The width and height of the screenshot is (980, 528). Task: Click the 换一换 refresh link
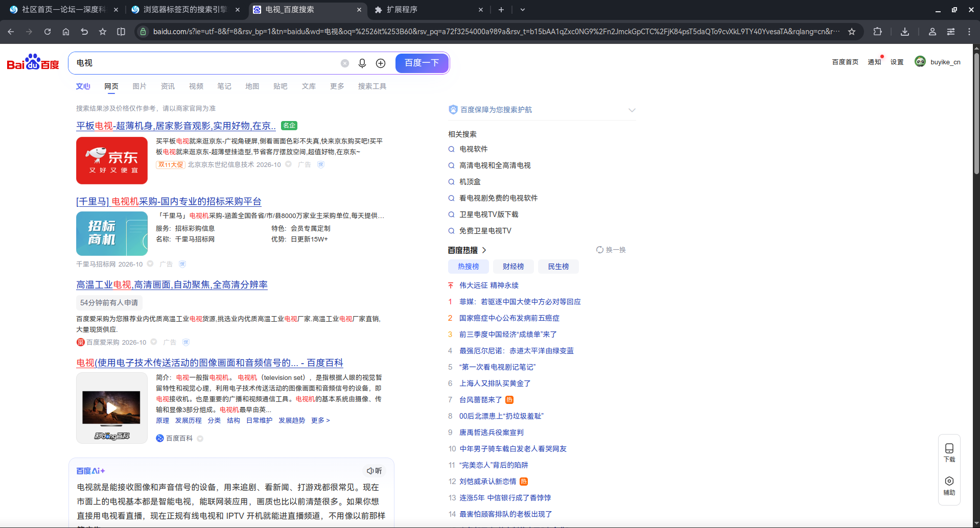point(611,250)
